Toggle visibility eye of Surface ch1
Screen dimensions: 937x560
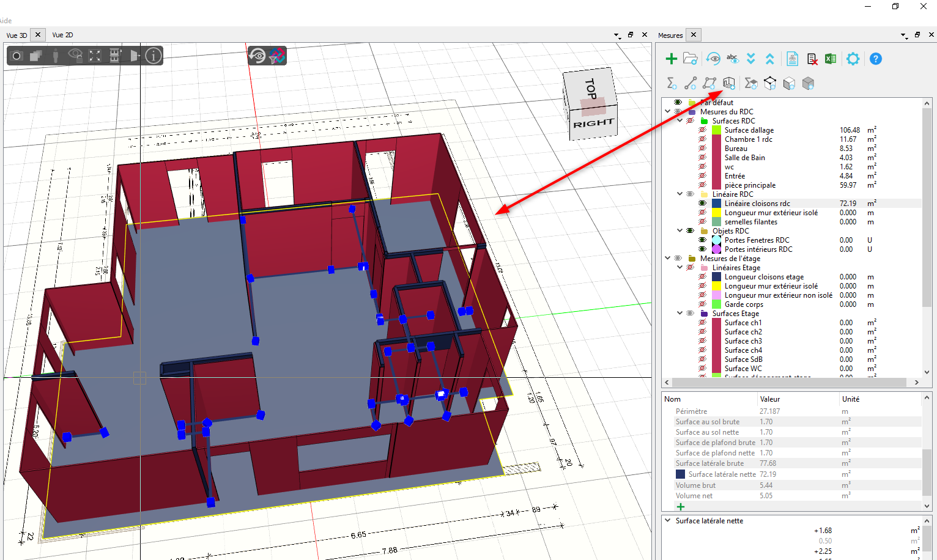coord(702,322)
